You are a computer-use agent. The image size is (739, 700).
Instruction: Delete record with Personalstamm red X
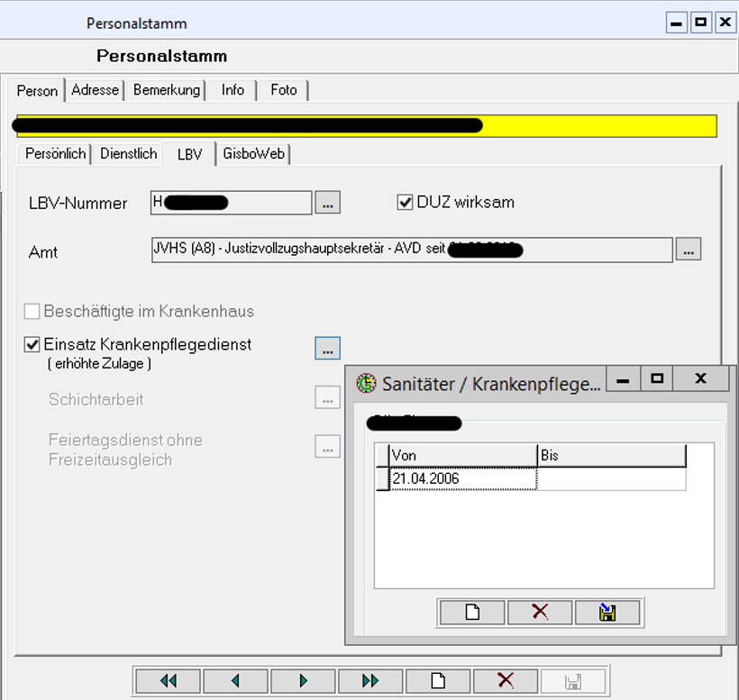(x=506, y=681)
